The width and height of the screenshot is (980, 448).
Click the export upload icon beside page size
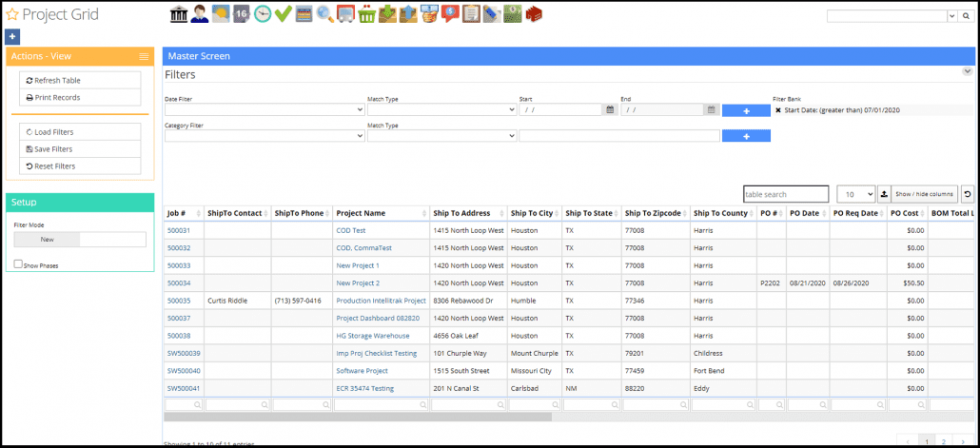click(x=884, y=194)
